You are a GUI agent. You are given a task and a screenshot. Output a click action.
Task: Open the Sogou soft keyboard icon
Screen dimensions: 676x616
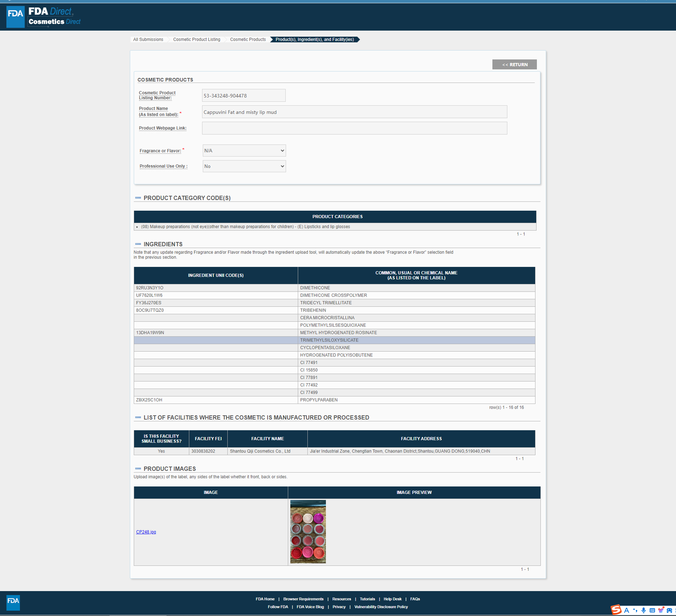point(652,610)
